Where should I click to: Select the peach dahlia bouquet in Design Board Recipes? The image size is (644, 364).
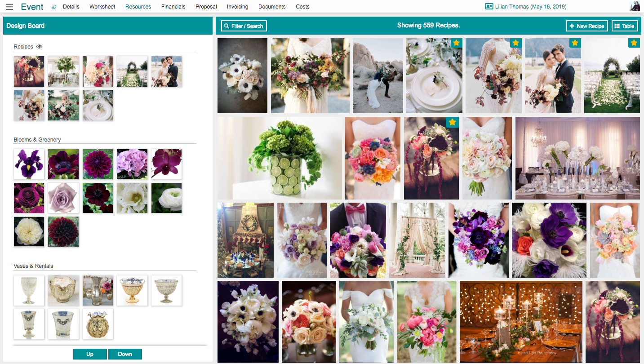click(98, 71)
